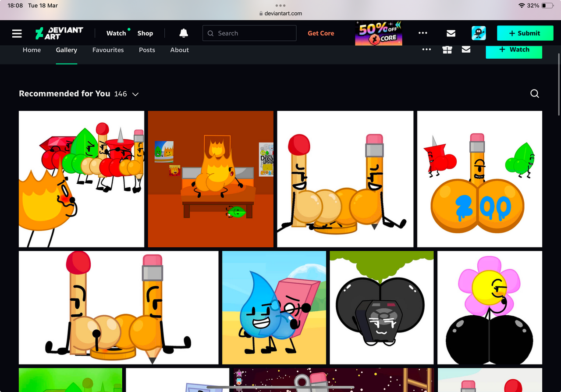Click the gift icon on profile bar
Viewport: 561px width, 392px height.
[447, 50]
